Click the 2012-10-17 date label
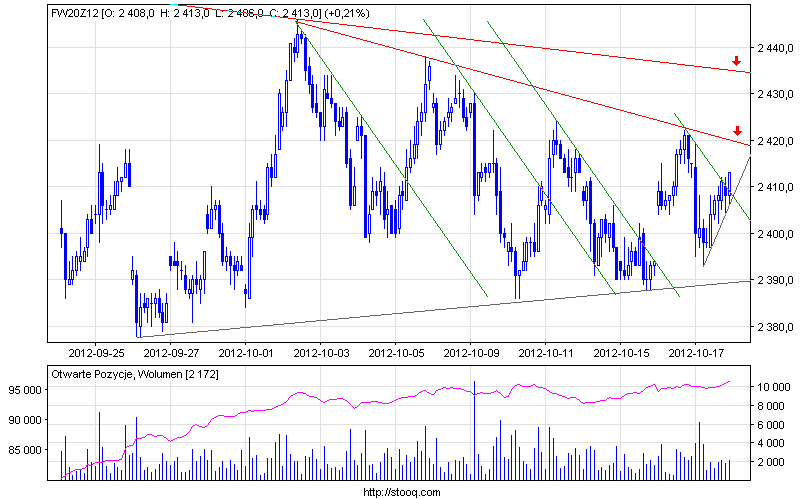800x500 pixels. coord(696,353)
